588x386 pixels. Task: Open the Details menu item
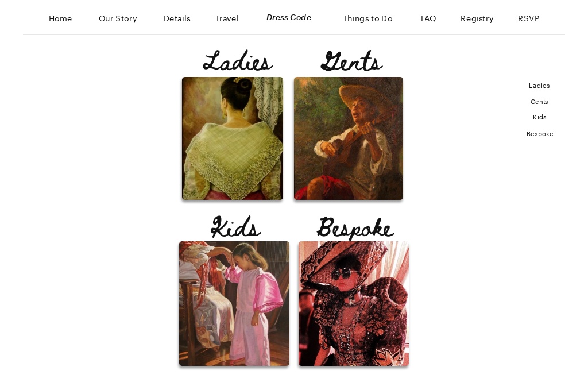click(x=177, y=18)
